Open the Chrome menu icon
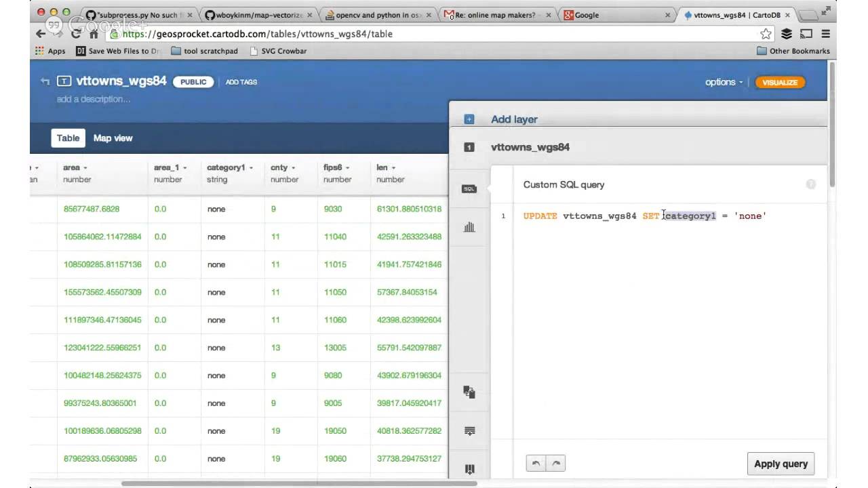This screenshot has height=488, width=868. click(x=825, y=34)
